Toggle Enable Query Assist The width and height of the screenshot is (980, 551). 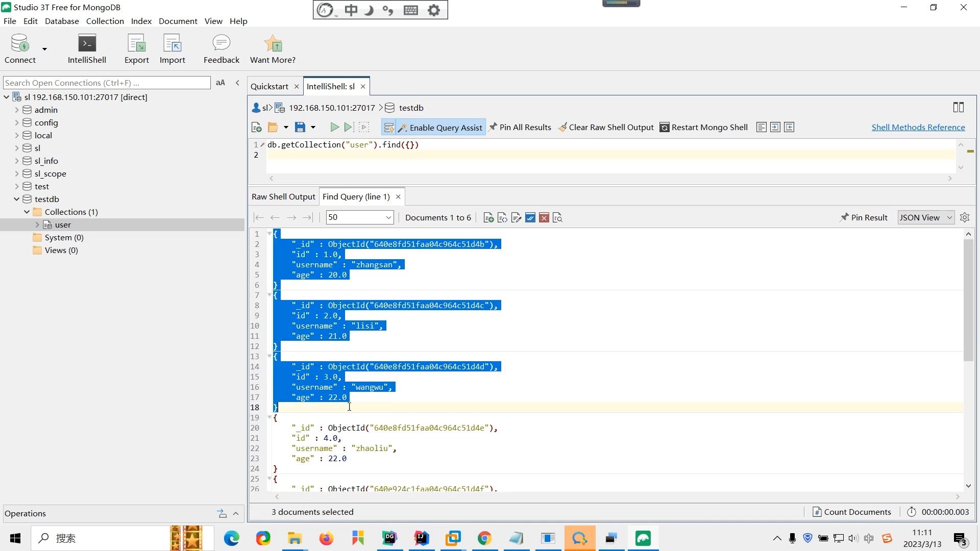(439, 128)
